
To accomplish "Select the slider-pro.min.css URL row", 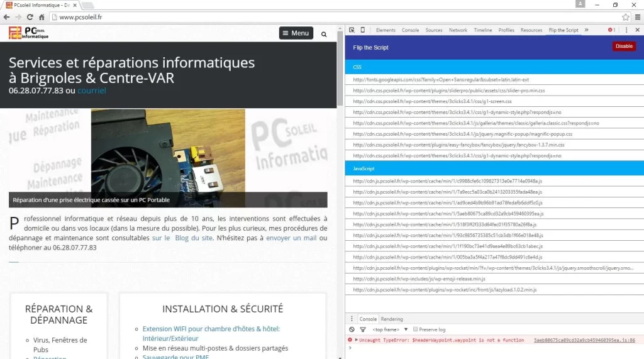I will (x=494, y=91).
